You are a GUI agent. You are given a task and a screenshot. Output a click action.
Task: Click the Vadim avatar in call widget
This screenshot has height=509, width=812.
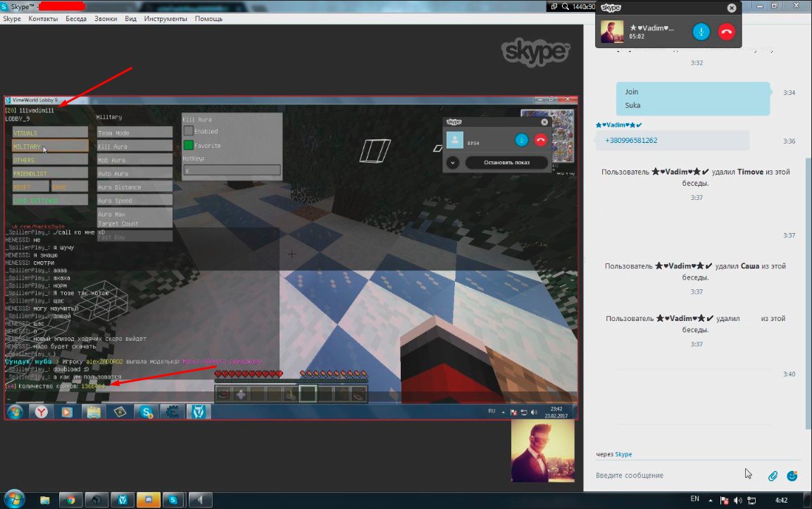[611, 32]
